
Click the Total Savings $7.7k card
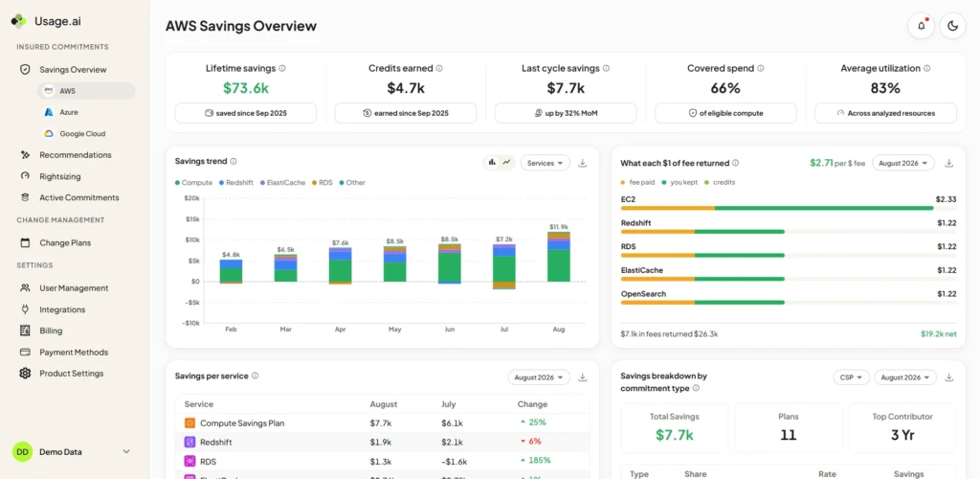coord(675,427)
